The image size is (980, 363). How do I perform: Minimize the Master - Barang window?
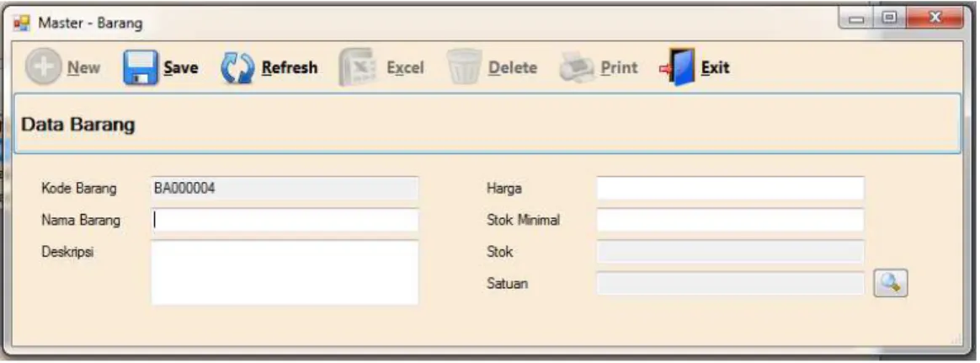856,20
